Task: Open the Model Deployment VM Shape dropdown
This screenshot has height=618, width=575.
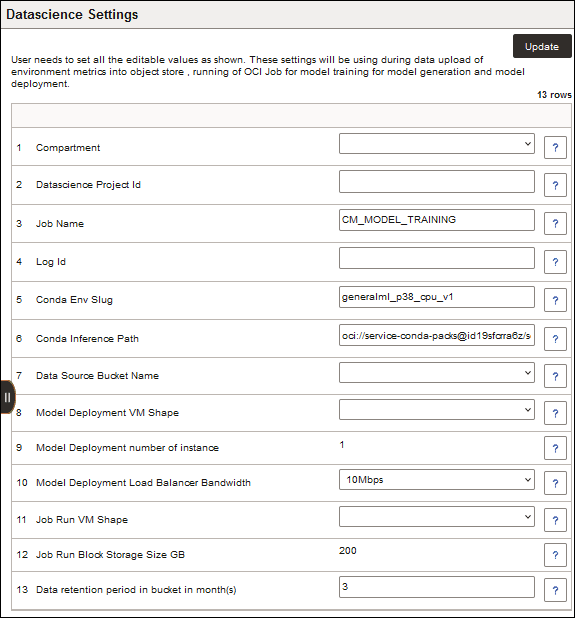Action: point(437,410)
